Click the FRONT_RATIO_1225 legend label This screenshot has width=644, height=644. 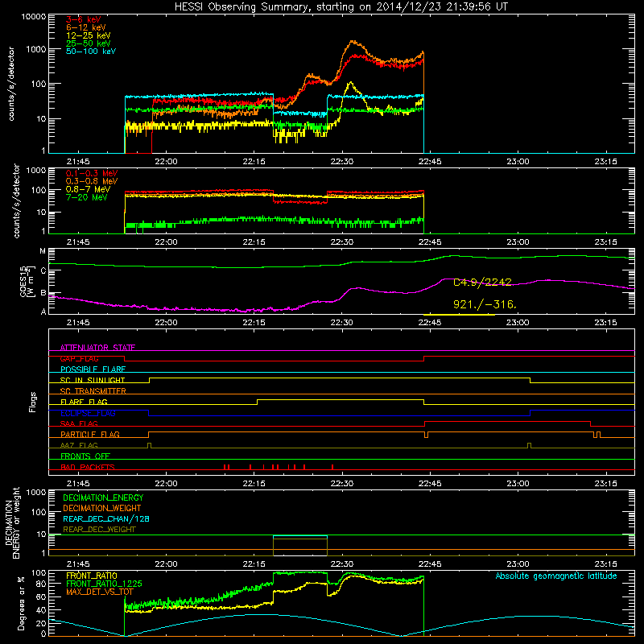[104, 584]
